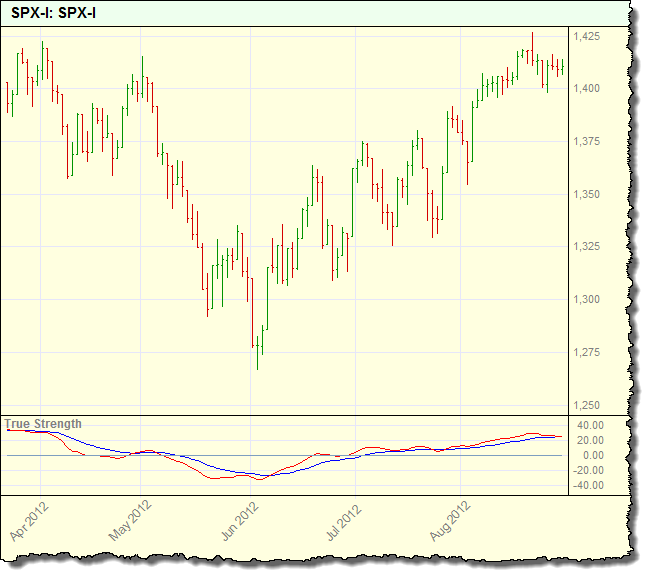Select the Jul 2012 date label
Viewport: 649px width, 577px height.
343,521
